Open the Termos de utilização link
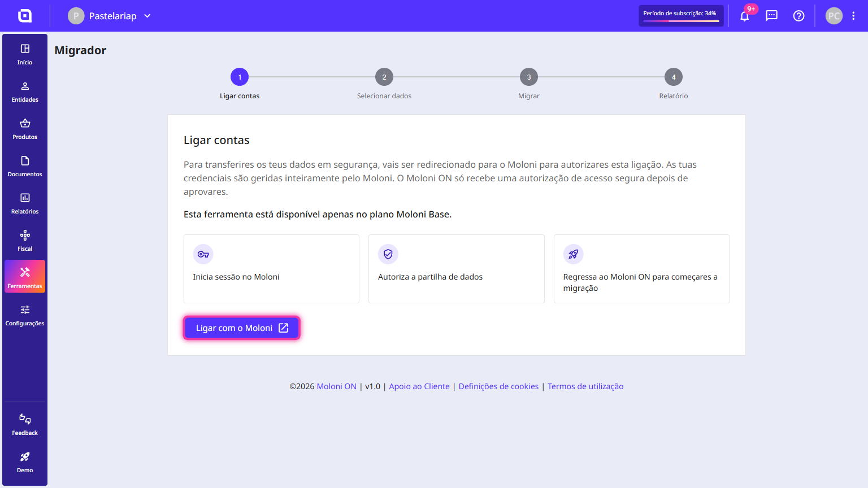 click(585, 386)
